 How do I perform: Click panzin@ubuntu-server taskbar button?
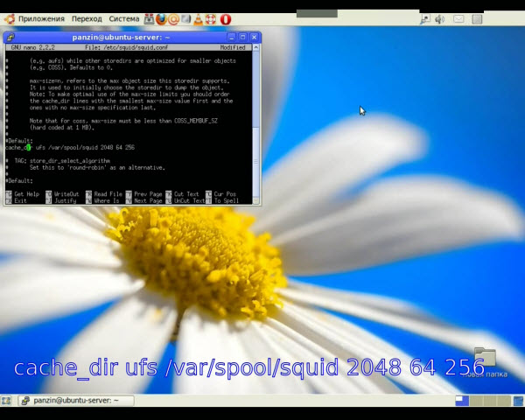[x=76, y=401]
